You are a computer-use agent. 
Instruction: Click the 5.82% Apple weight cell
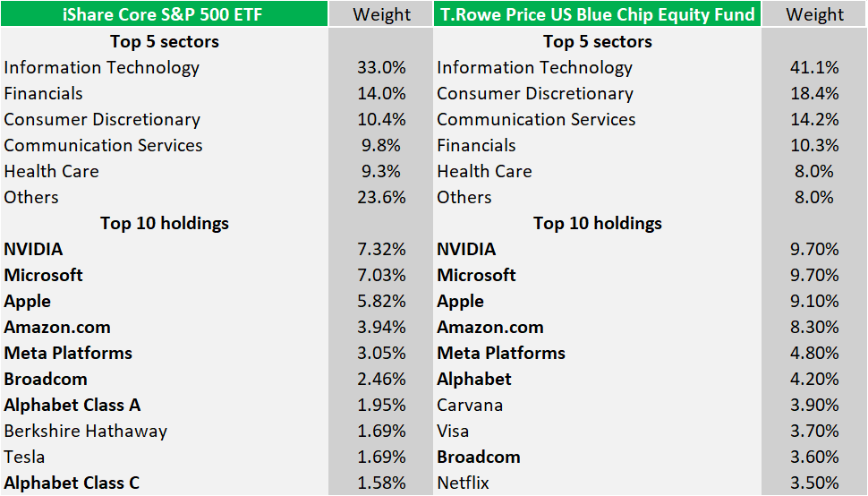(381, 301)
